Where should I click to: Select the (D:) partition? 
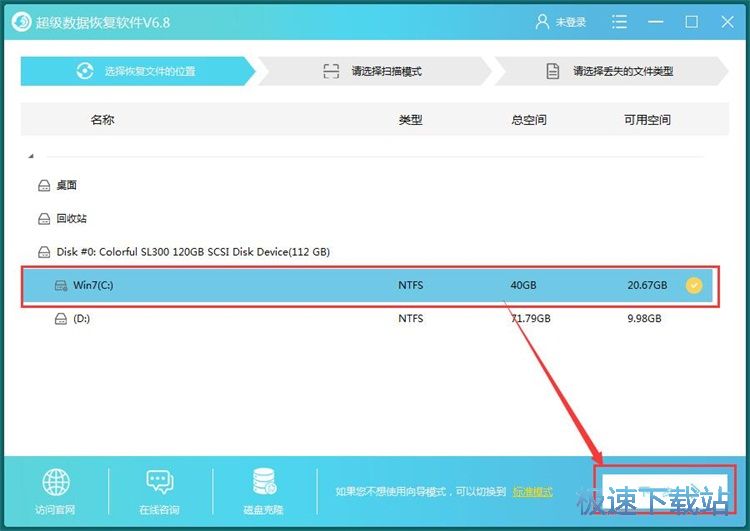coord(368,319)
